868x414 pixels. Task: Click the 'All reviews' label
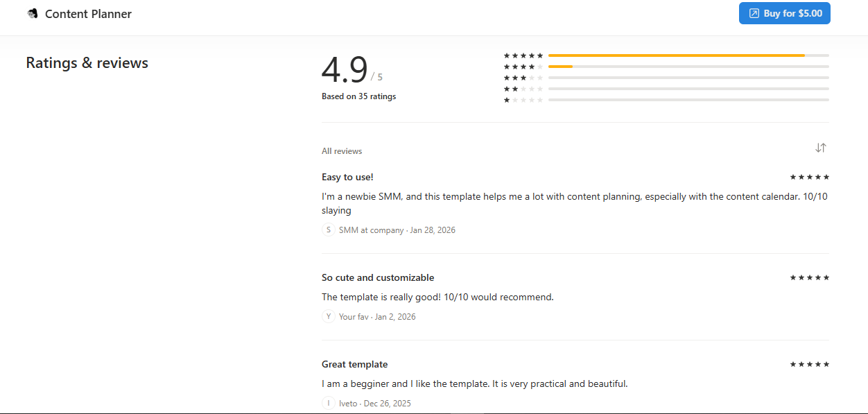tap(342, 151)
